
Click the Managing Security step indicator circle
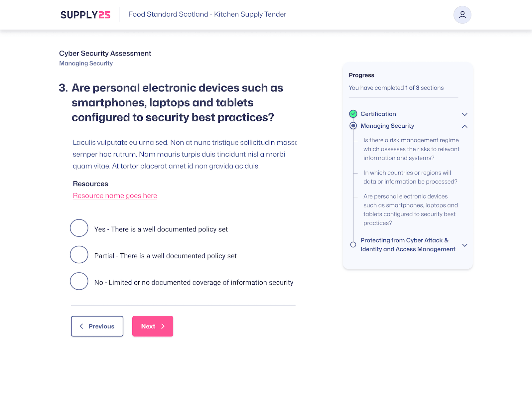(353, 126)
